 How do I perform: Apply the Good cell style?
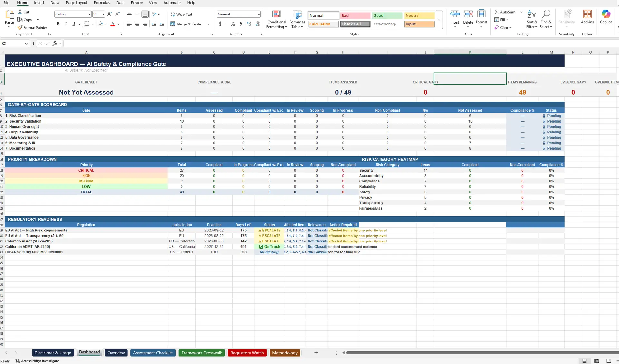pyautogui.click(x=387, y=15)
